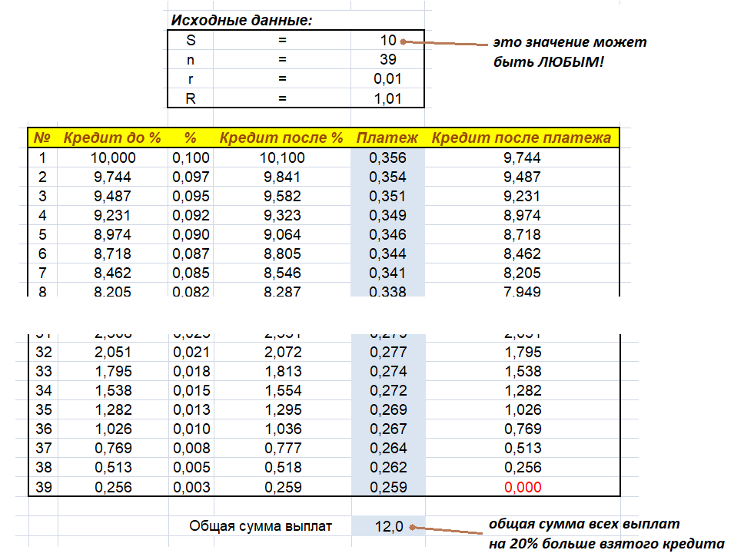Select the S value cell containing 10

pos(387,41)
